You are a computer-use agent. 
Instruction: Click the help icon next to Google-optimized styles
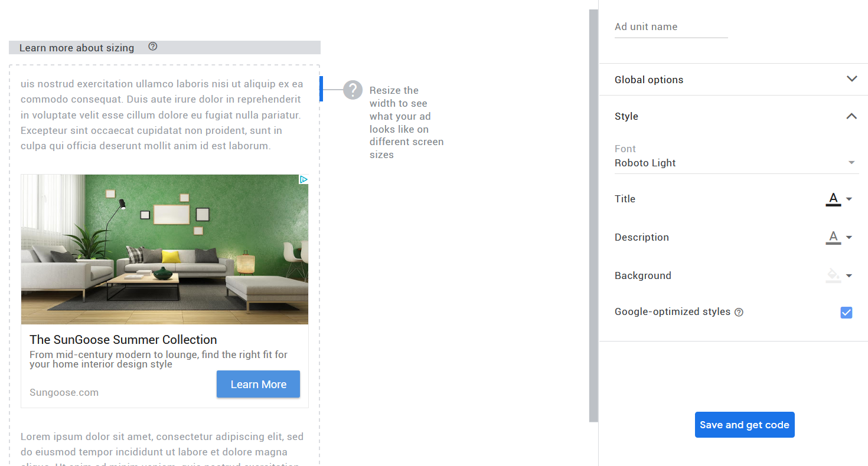739,312
